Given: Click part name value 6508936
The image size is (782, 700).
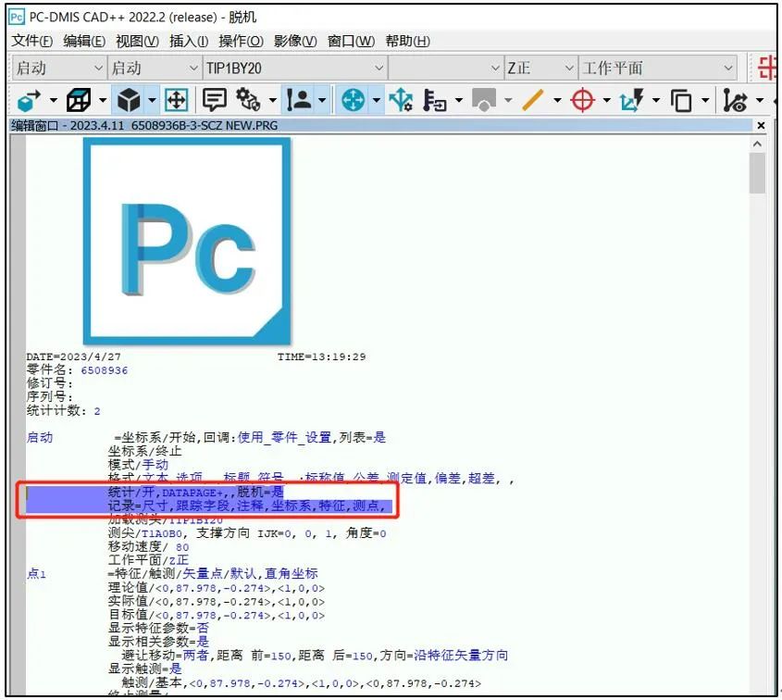Looking at the screenshot, I should (x=105, y=370).
